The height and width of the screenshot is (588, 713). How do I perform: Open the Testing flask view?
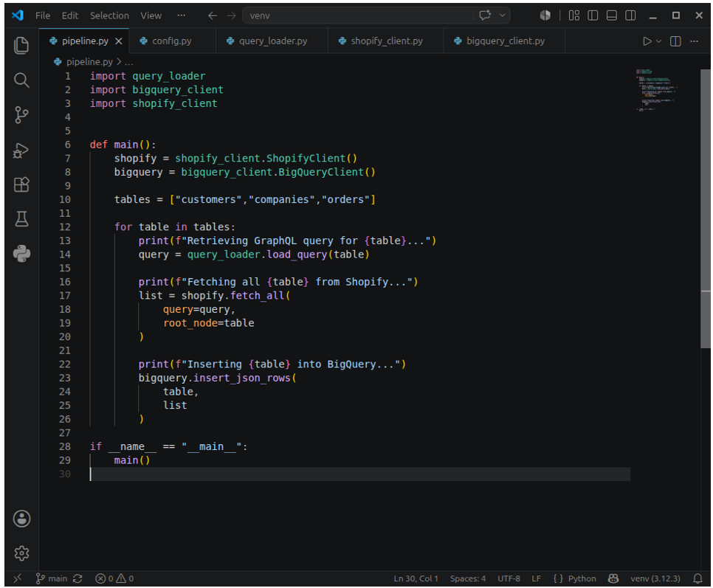(21, 219)
